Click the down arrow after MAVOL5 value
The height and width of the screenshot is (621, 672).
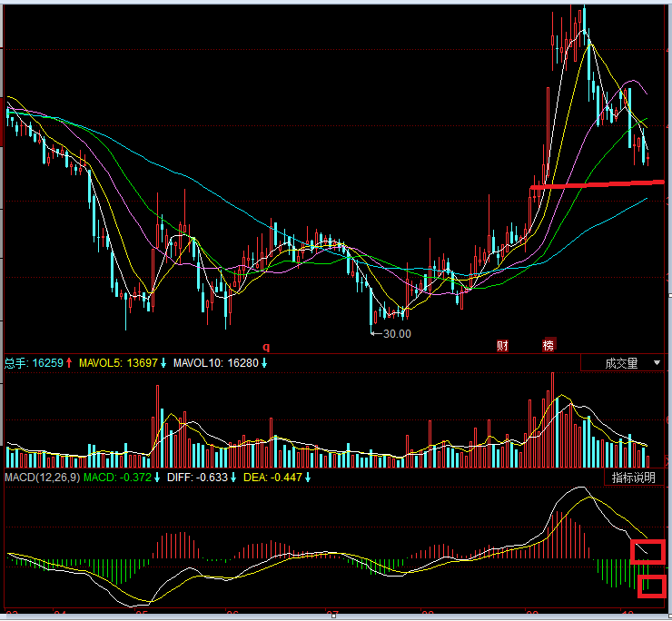(x=164, y=363)
